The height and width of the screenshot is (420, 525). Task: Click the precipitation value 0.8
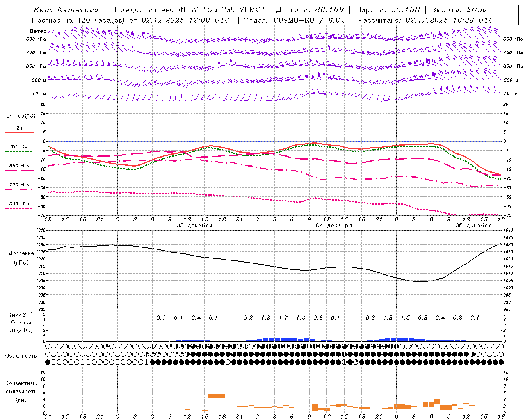[422, 317]
